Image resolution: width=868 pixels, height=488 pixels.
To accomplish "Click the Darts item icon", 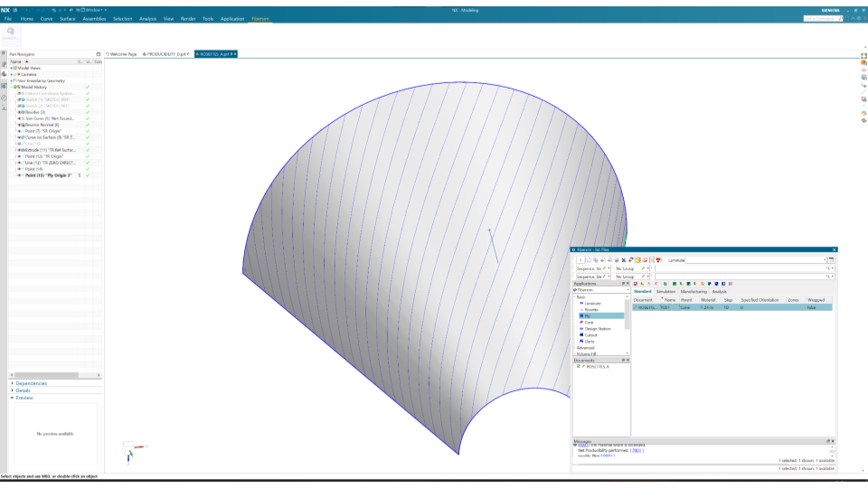I will point(580,341).
